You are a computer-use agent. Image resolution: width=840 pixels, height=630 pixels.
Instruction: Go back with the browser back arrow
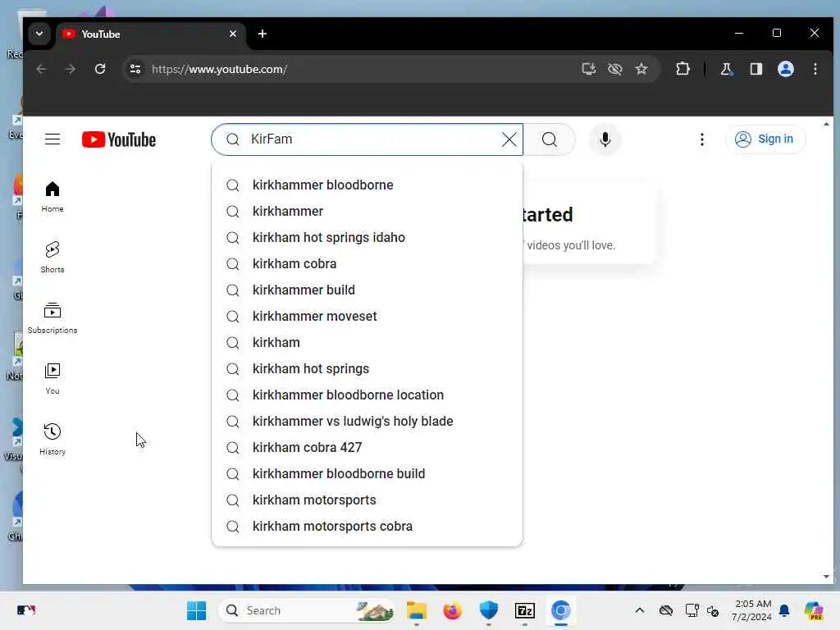[41, 69]
